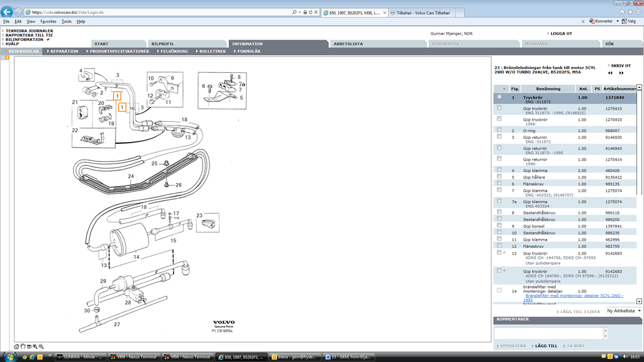Open the Favorites menu
The height and width of the screenshot is (362, 644).
48,21
